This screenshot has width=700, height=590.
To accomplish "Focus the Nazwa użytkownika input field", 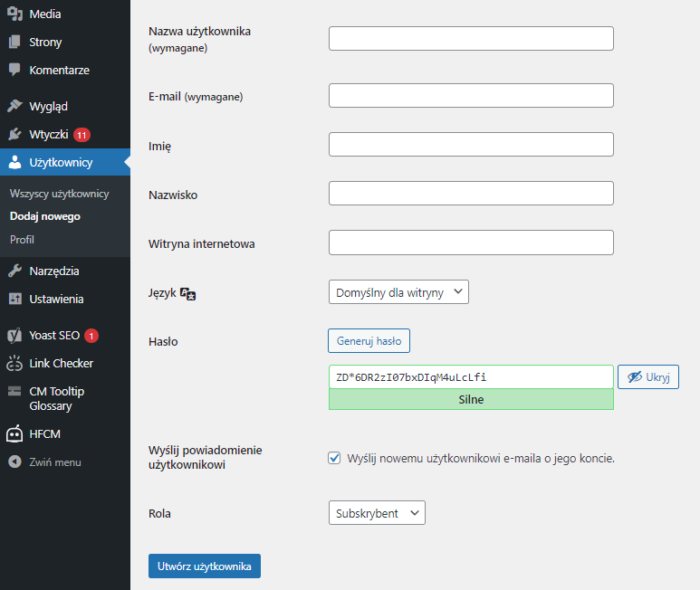I will coord(471,38).
